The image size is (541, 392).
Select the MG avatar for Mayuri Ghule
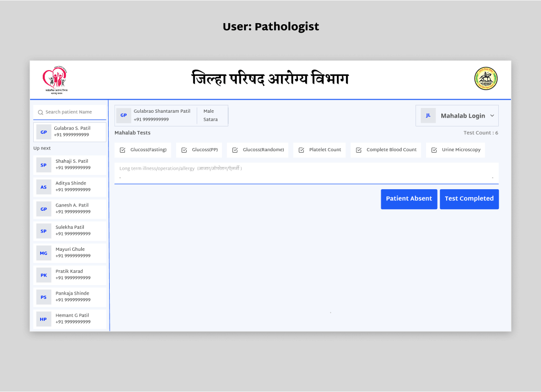(x=44, y=253)
